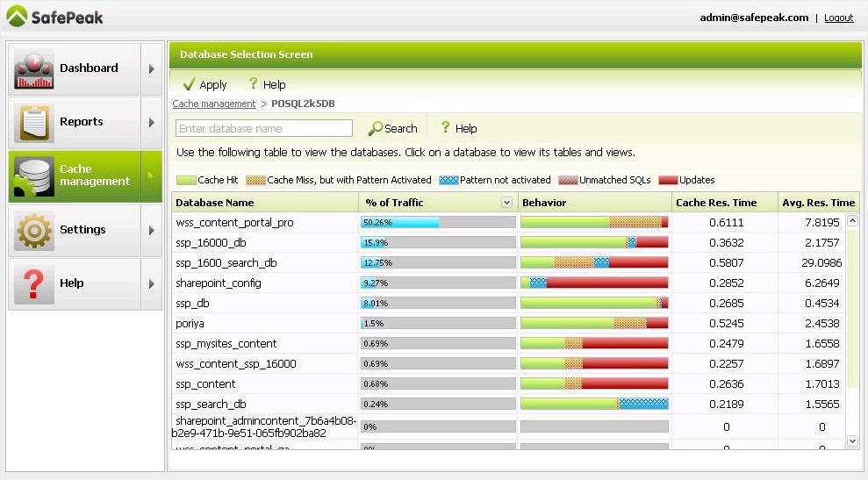Click the POSQL2k5DB breadcrumb text

coord(303,104)
